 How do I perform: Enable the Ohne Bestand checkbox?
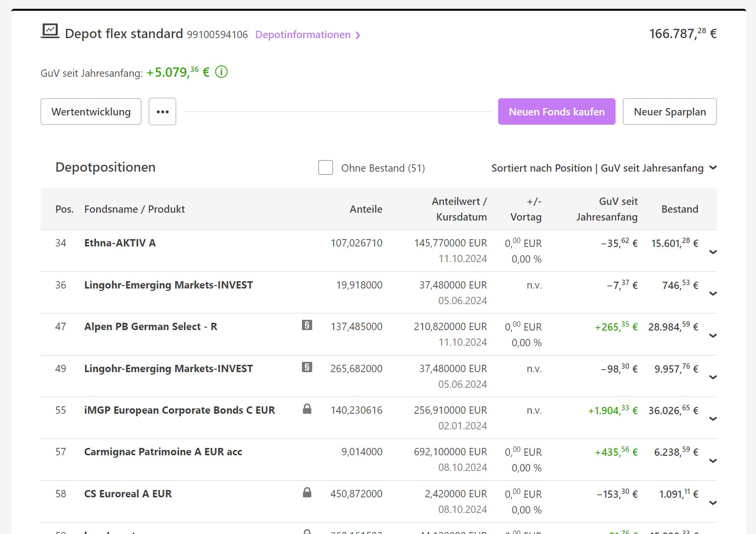pyautogui.click(x=325, y=168)
